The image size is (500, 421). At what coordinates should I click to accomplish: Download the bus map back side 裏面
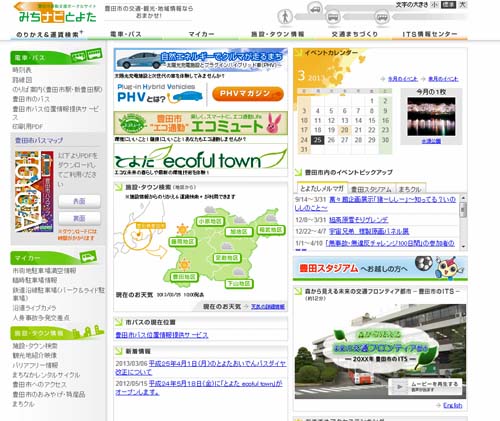79,219
